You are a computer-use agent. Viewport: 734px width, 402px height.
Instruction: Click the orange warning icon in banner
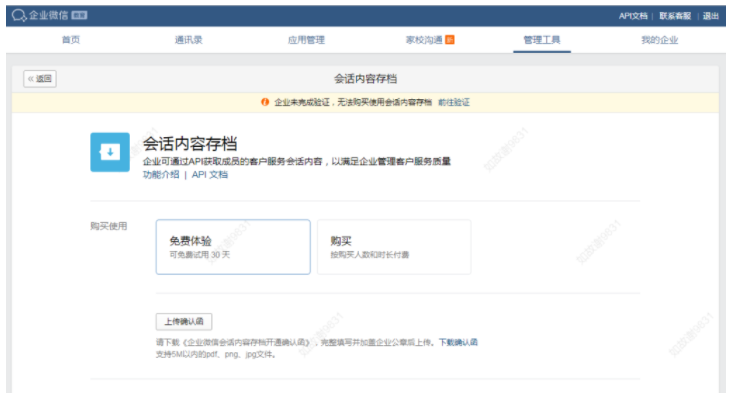pyautogui.click(x=265, y=102)
